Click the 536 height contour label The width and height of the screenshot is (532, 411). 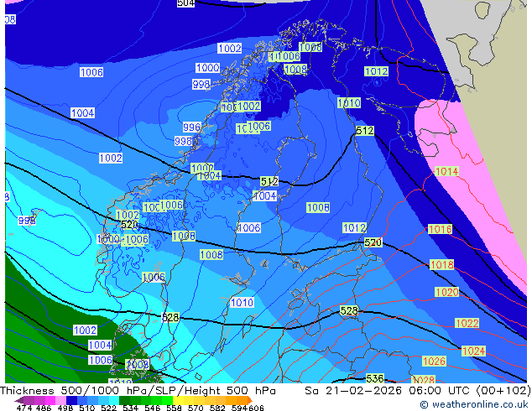(x=375, y=378)
